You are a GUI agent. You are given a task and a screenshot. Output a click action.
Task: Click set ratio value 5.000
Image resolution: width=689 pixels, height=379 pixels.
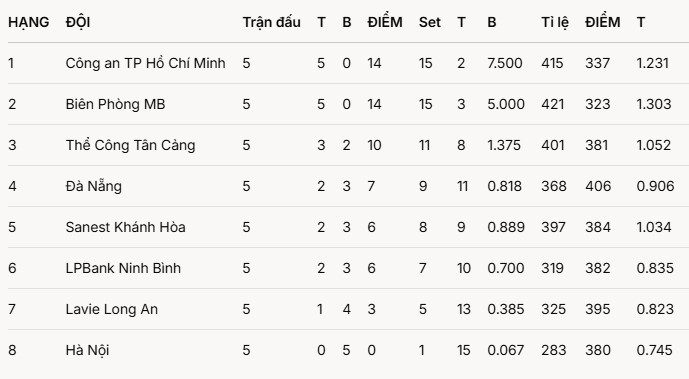(x=506, y=104)
